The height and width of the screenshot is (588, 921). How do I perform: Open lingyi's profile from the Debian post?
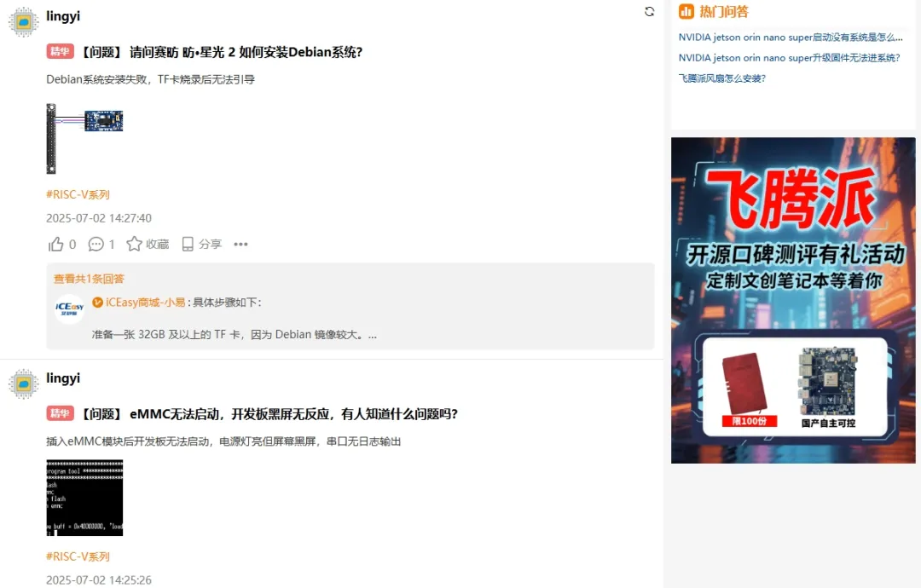pyautogui.click(x=63, y=16)
